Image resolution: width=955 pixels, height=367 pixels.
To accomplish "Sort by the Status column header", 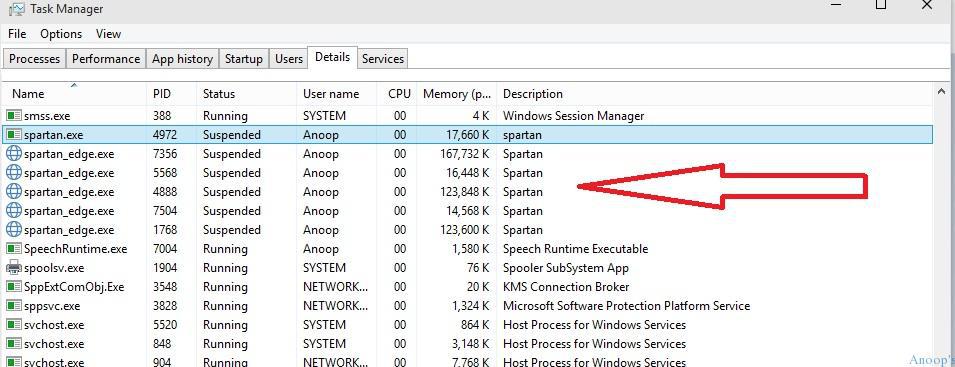I will 246,94.
